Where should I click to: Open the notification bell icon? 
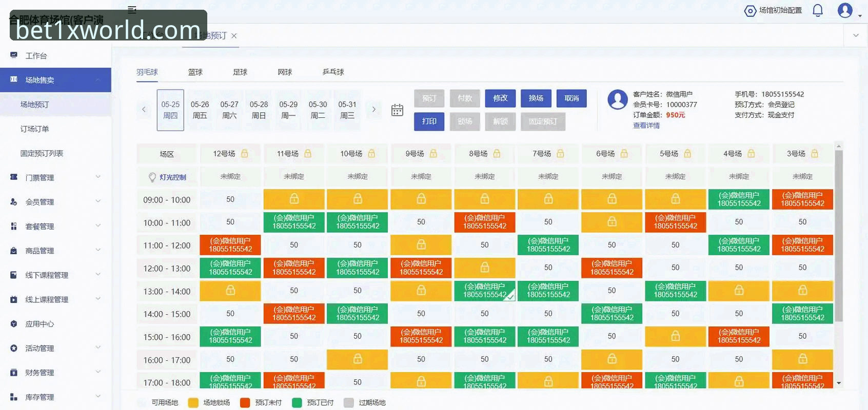tap(818, 10)
